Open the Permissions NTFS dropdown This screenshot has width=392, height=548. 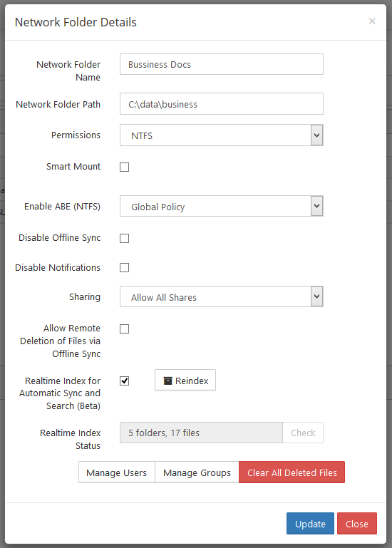coord(222,135)
